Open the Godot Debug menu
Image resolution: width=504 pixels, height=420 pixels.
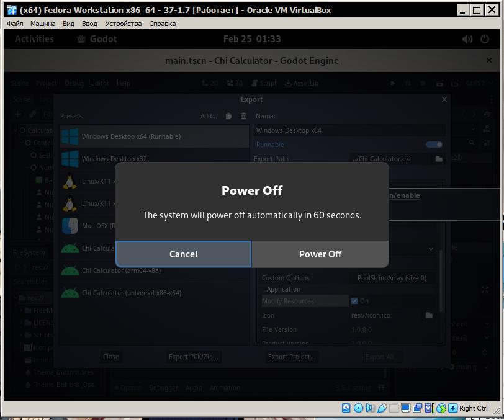(x=74, y=83)
